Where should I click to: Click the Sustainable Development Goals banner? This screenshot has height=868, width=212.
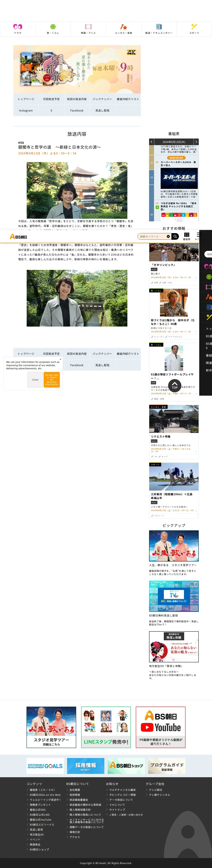pyautogui.click(x=45, y=766)
